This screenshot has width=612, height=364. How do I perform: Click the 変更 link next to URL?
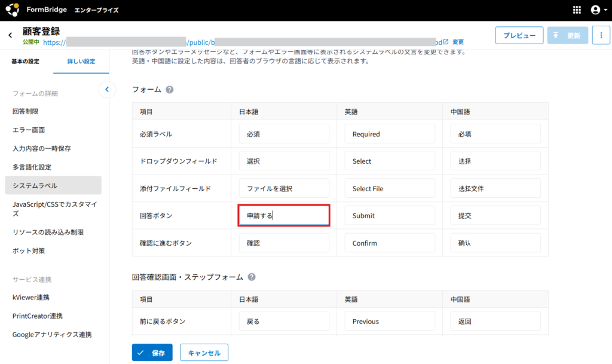click(458, 42)
